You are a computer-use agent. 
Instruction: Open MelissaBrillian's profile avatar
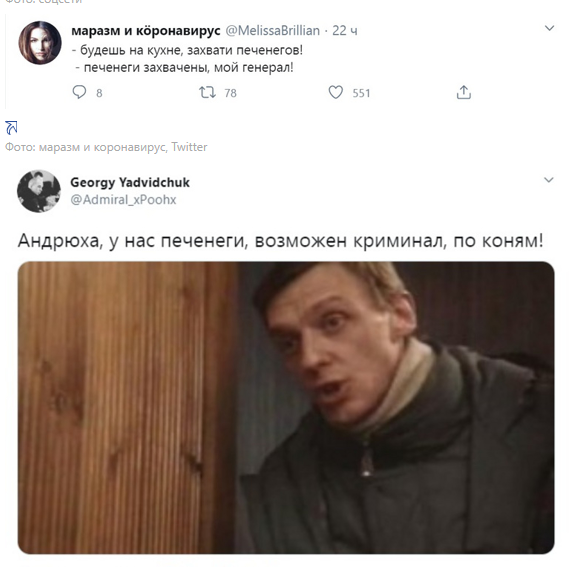coord(40,43)
